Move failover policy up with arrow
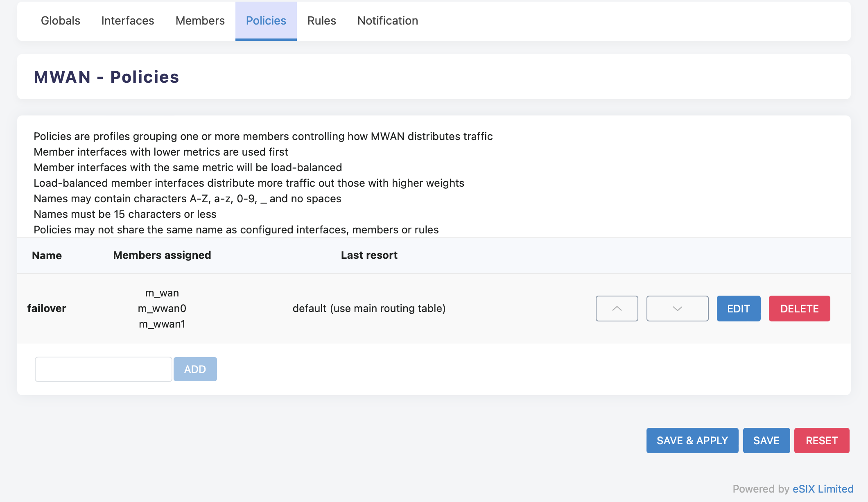The height and width of the screenshot is (502, 868). pos(617,308)
